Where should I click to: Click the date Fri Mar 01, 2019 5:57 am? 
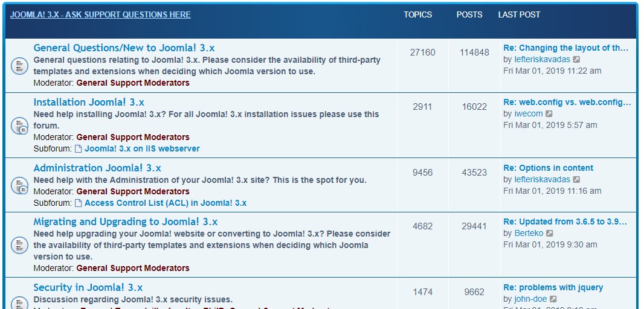(550, 125)
